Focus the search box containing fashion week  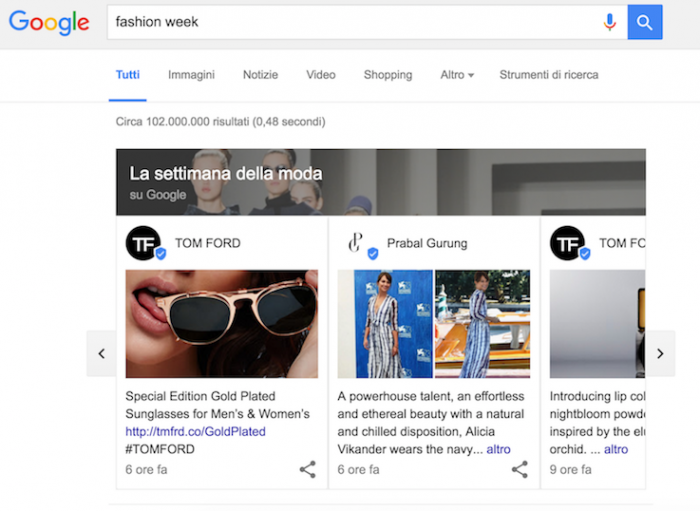click(367, 22)
